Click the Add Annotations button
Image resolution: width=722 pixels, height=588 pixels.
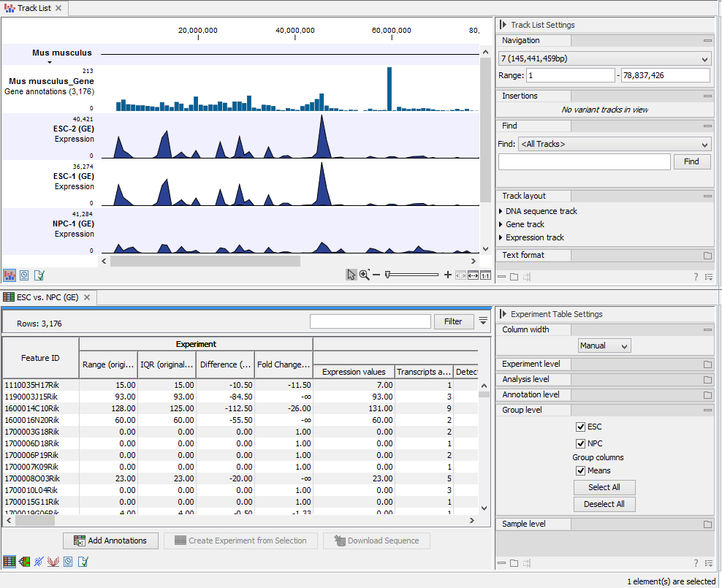(x=110, y=541)
